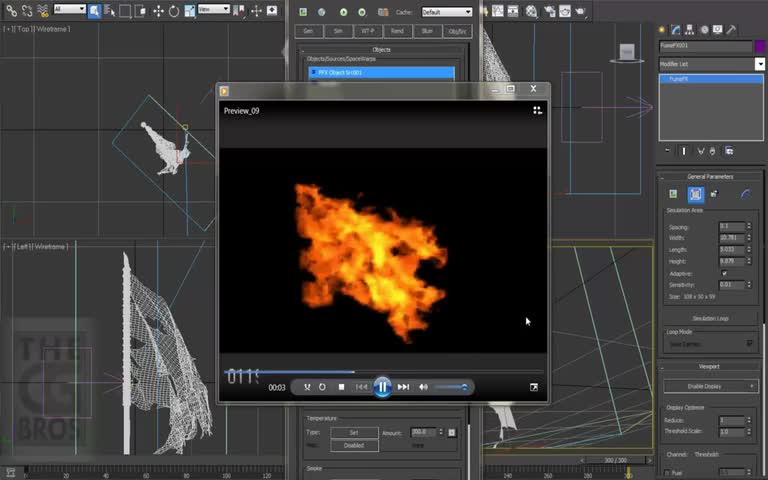The image size is (768, 480).
Task: Switch to the Rend tab
Action: coord(397,31)
